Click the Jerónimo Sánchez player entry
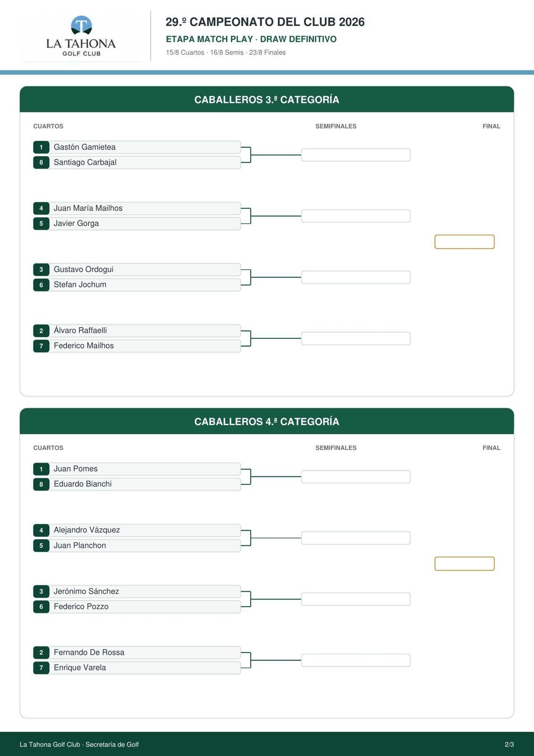The image size is (534, 756). (137, 591)
